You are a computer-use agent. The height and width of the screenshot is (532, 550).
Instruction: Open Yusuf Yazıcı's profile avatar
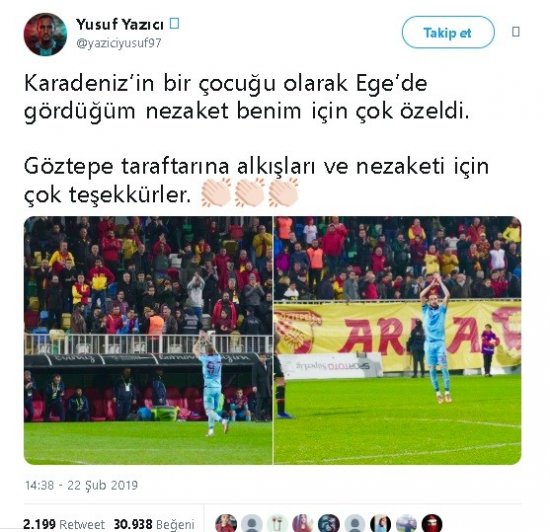(45, 35)
